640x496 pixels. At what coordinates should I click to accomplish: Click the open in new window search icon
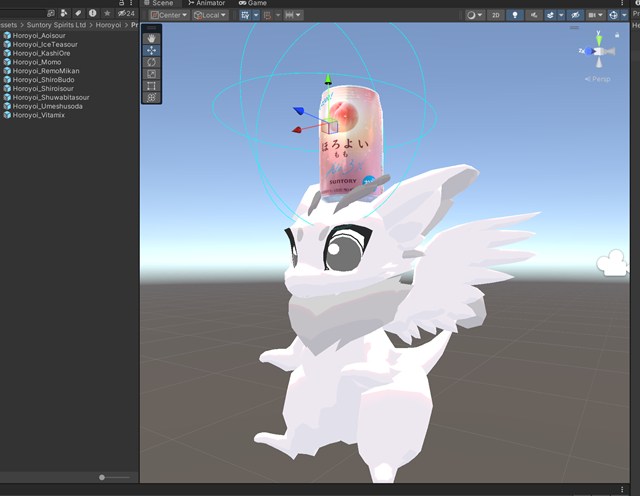click(51, 13)
